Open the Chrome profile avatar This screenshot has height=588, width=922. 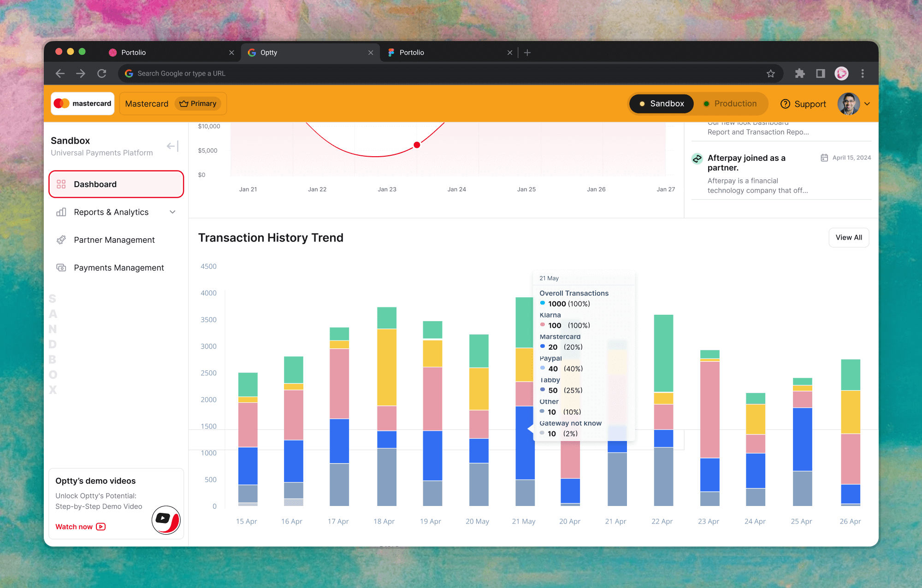(x=841, y=73)
